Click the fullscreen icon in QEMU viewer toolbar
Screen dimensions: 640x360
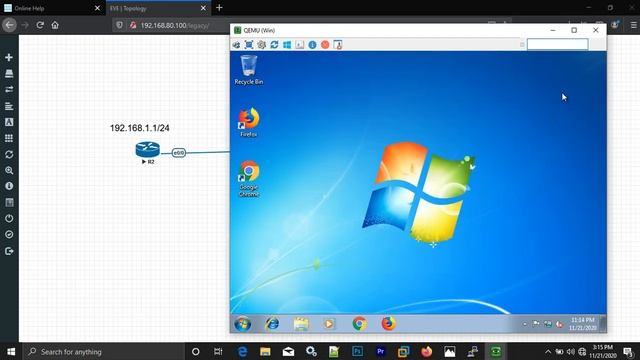(249, 45)
